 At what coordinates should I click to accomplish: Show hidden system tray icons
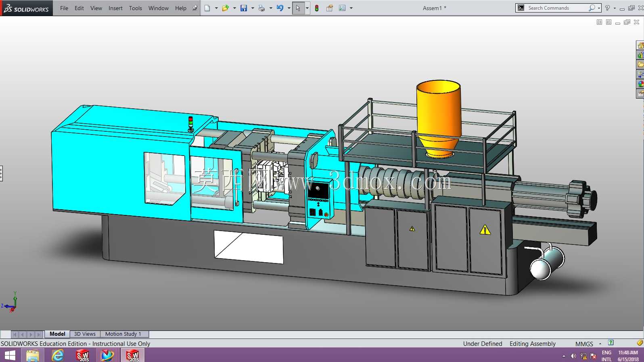tap(564, 356)
